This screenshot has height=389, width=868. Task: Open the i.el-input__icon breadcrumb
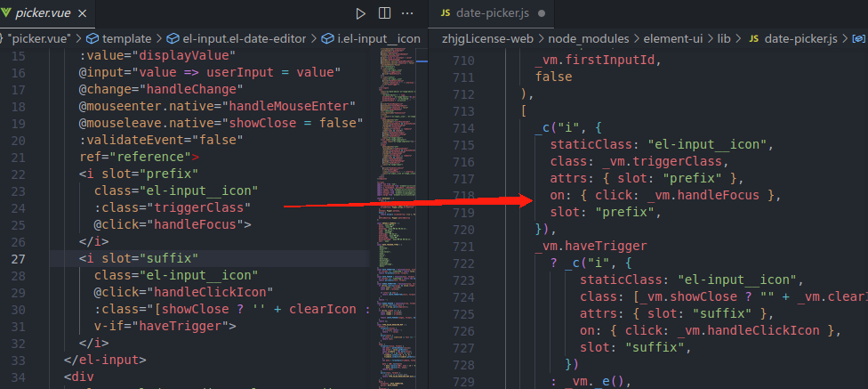click(379, 39)
